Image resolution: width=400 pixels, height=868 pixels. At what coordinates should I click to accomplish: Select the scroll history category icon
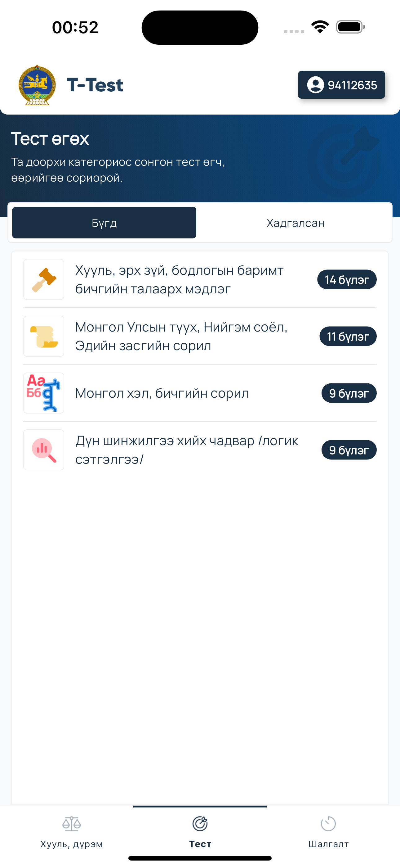click(44, 336)
